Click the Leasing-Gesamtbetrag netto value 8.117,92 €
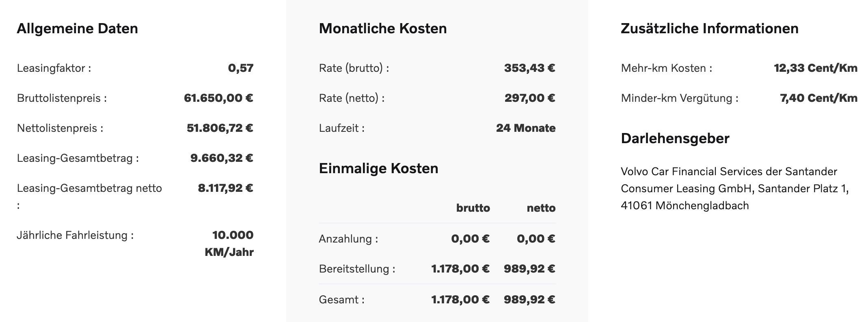The image size is (868, 322). tap(225, 188)
